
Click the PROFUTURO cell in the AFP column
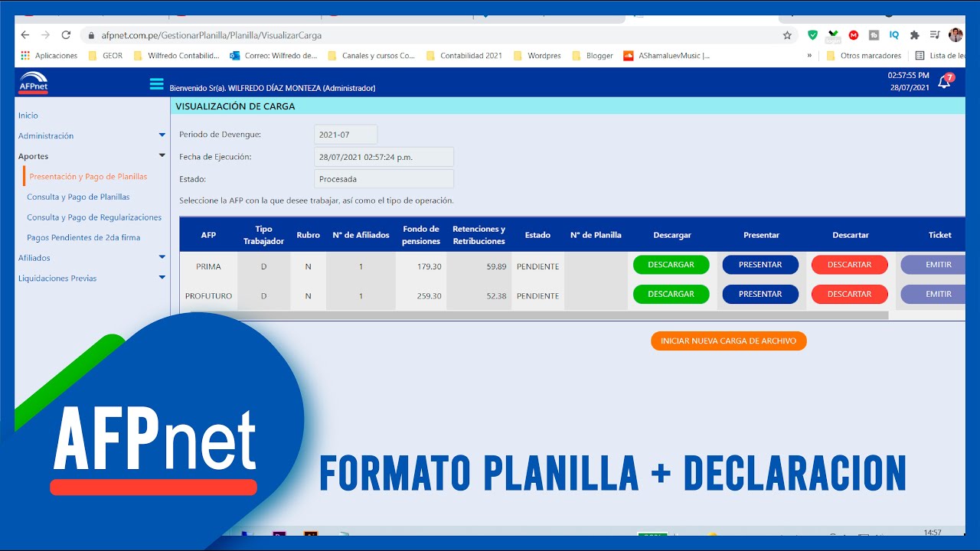pos(208,296)
